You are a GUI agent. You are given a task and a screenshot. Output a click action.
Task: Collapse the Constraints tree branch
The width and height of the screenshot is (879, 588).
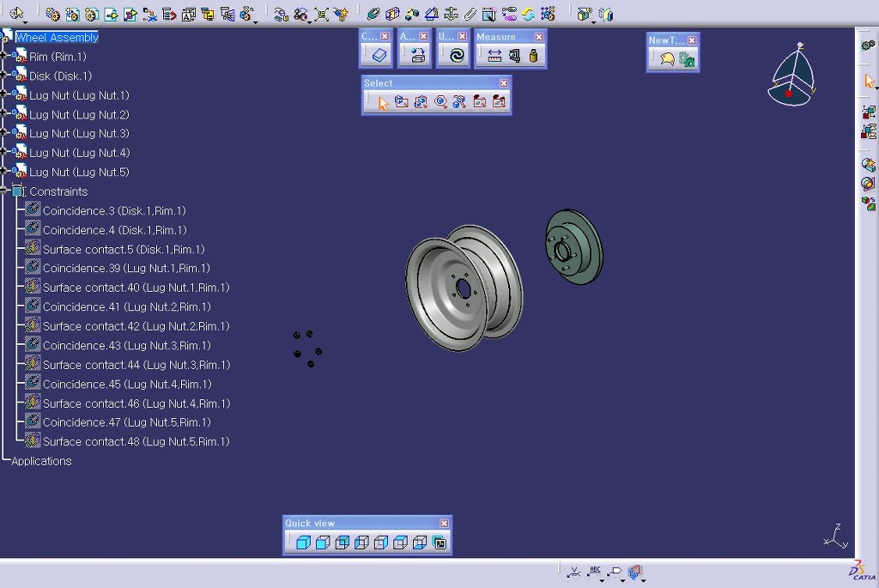(4, 191)
